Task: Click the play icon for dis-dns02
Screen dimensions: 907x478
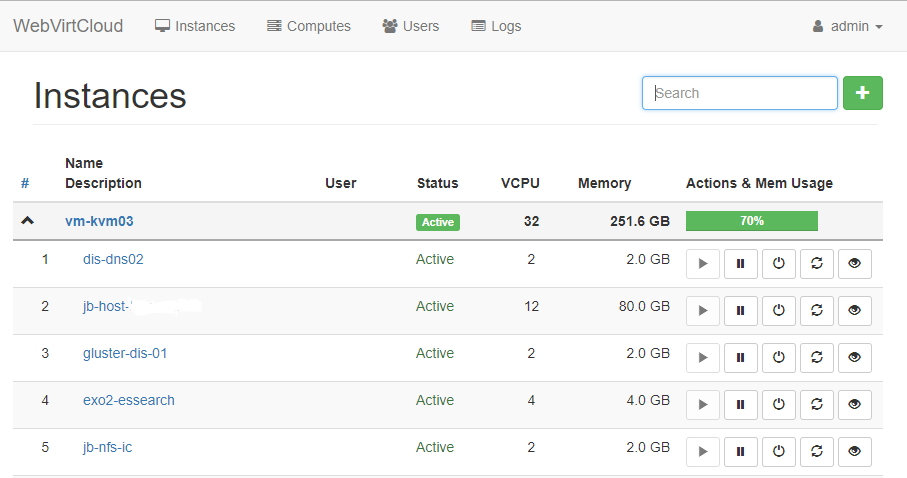Action: tap(703, 264)
